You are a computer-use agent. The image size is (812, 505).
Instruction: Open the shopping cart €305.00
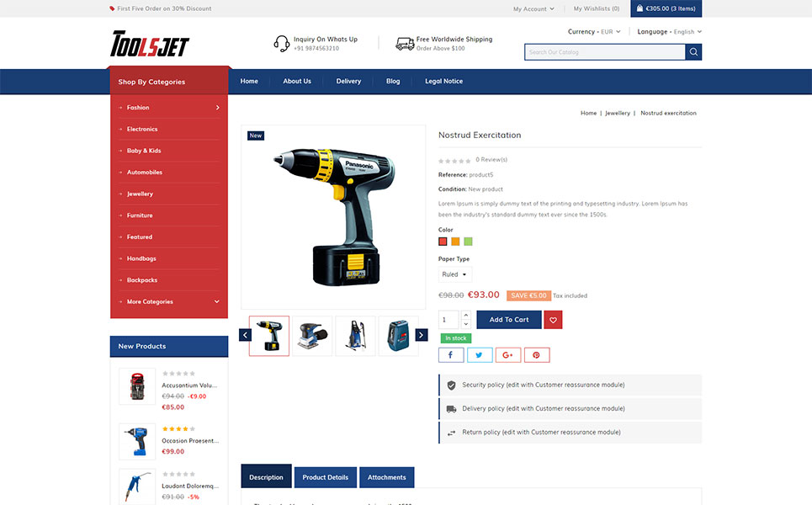(x=666, y=8)
